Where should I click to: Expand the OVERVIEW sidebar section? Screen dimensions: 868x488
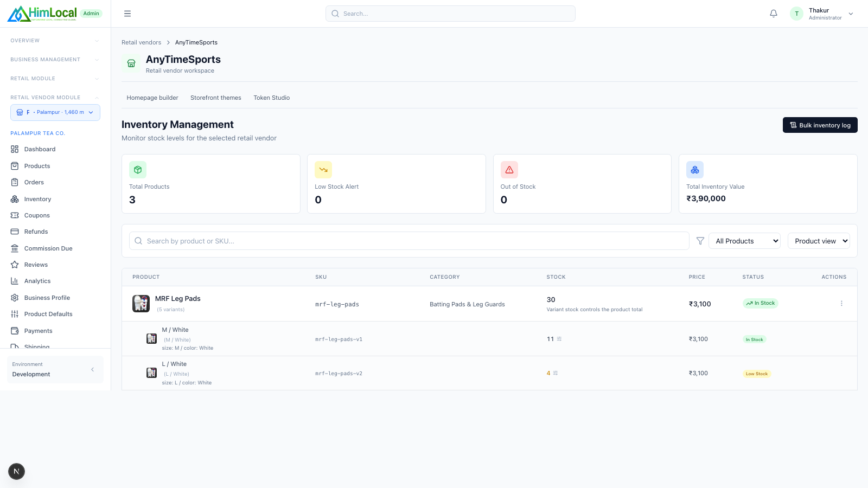[55, 41]
